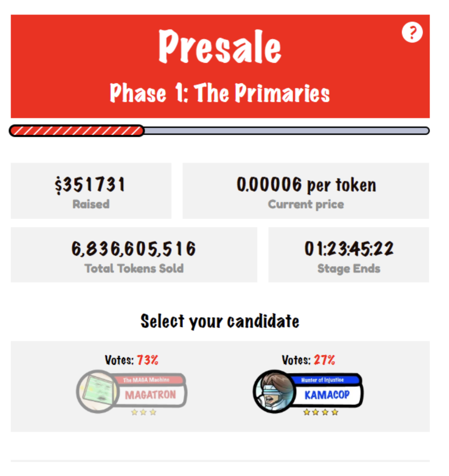Click the striped presale progress bar fill
This screenshot has height=476, width=449.
click(x=77, y=131)
